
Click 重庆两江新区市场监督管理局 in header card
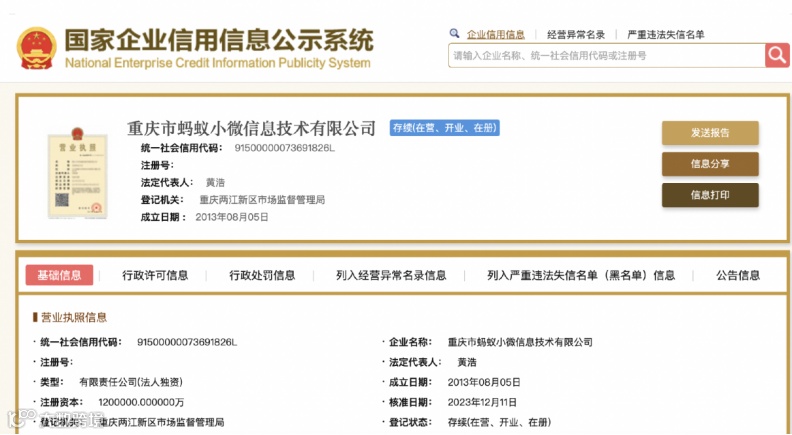click(262, 200)
